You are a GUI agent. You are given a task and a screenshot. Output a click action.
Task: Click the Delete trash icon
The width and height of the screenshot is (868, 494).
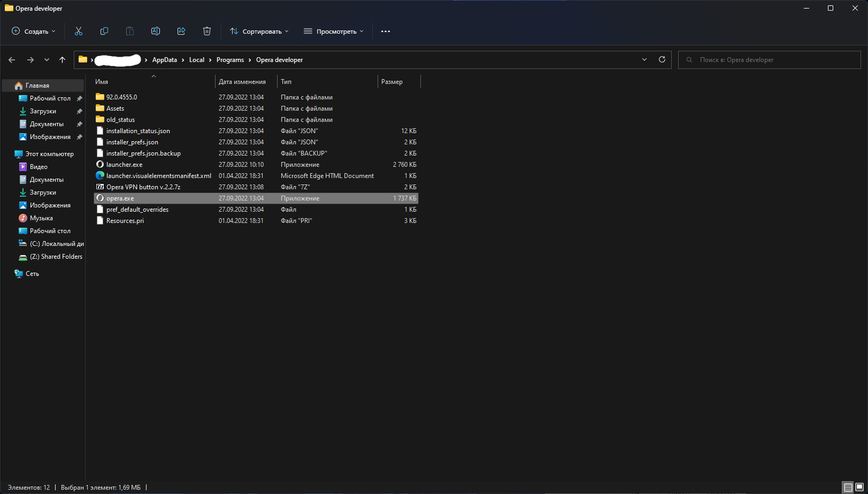click(x=207, y=31)
